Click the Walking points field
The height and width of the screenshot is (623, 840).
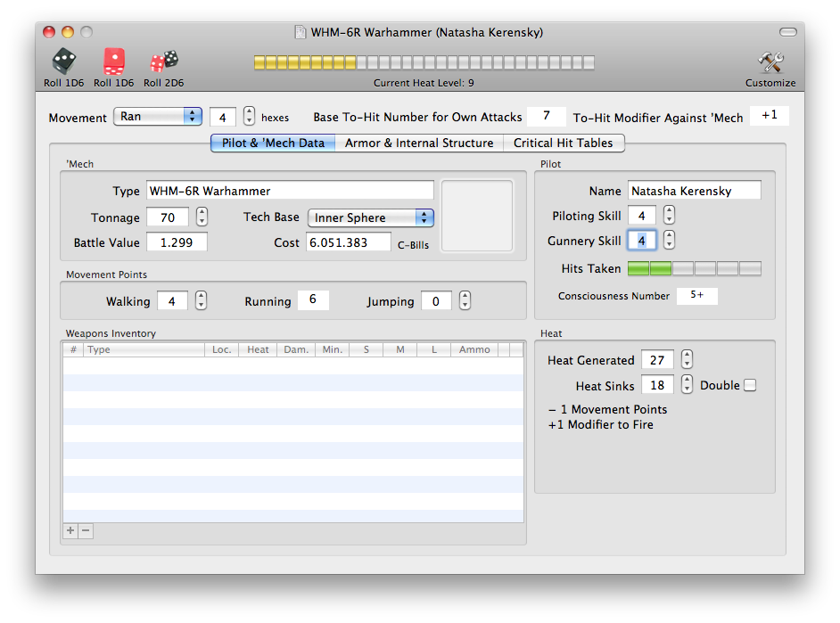(x=172, y=301)
